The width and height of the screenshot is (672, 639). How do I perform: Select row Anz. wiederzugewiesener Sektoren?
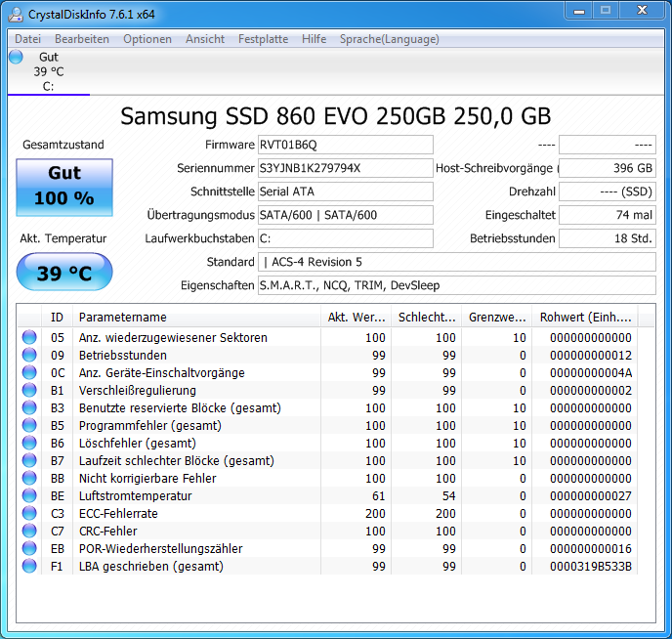coord(327,338)
